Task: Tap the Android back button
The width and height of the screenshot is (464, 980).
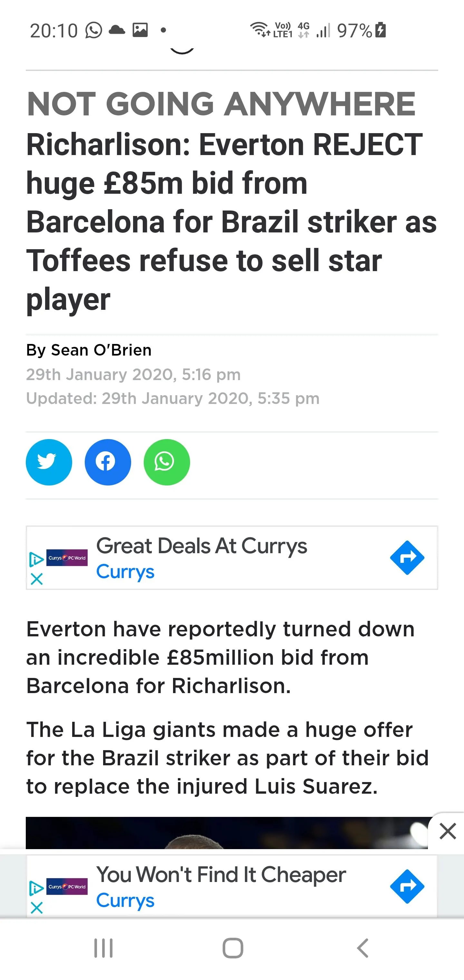Action: pos(363,948)
